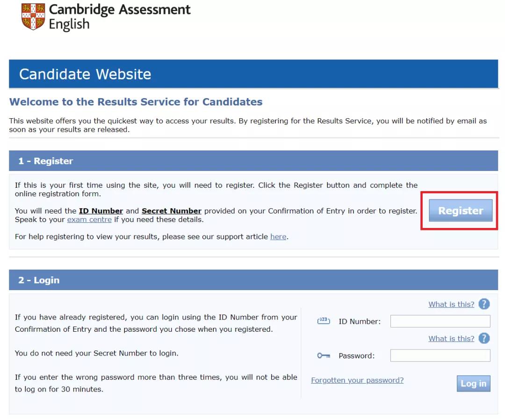Click the question mark icon above ID Number
This screenshot has width=505, height=420.
484,304
